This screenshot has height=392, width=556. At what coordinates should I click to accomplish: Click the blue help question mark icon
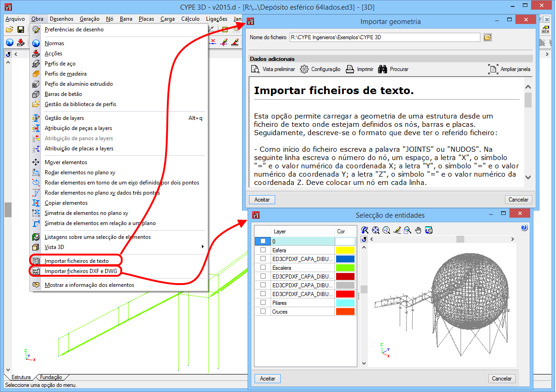click(x=524, y=228)
